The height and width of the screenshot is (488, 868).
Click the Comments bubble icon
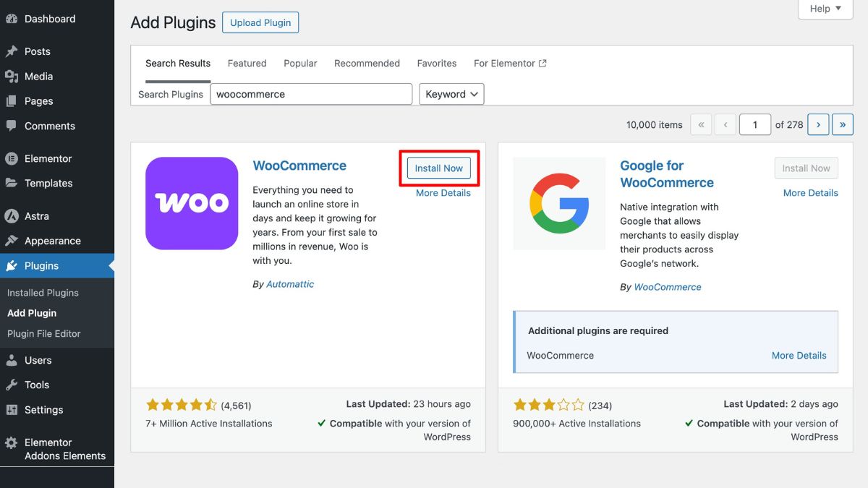12,126
